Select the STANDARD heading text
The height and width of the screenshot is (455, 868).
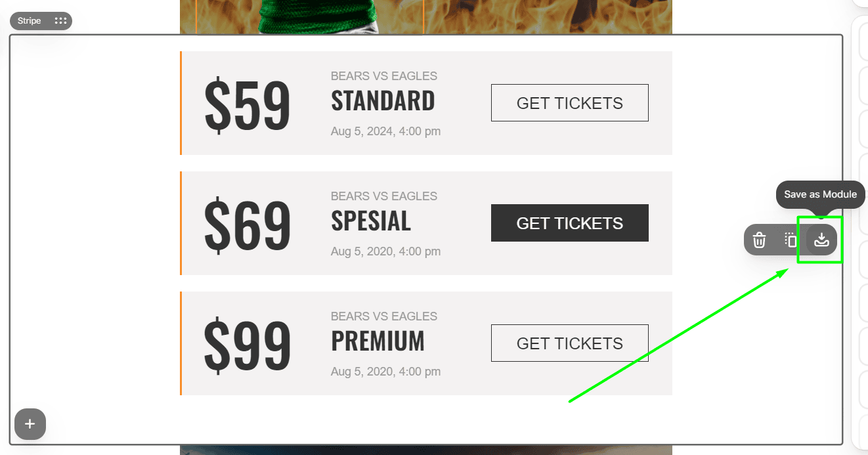pyautogui.click(x=383, y=101)
